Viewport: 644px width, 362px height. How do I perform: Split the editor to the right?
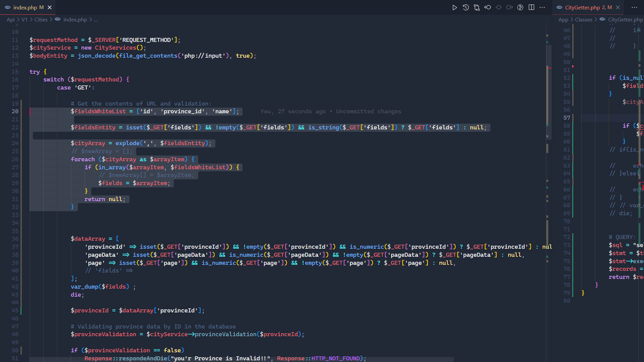(531, 7)
